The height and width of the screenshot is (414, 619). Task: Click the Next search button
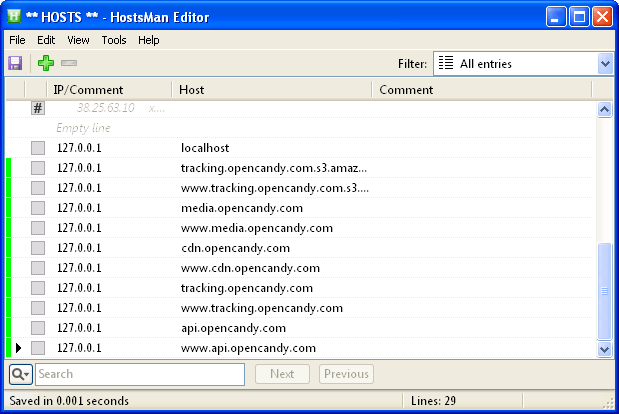point(282,374)
